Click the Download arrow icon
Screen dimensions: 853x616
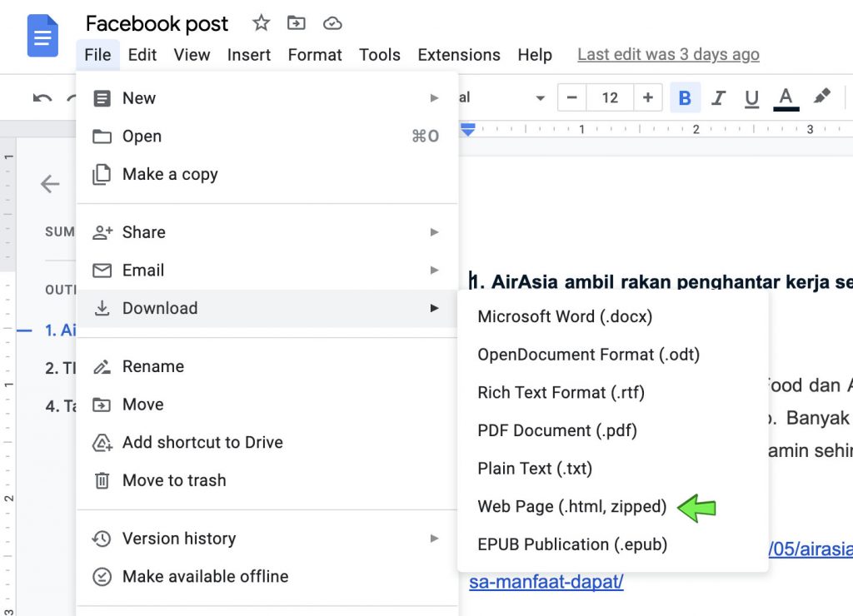pyautogui.click(x=102, y=308)
